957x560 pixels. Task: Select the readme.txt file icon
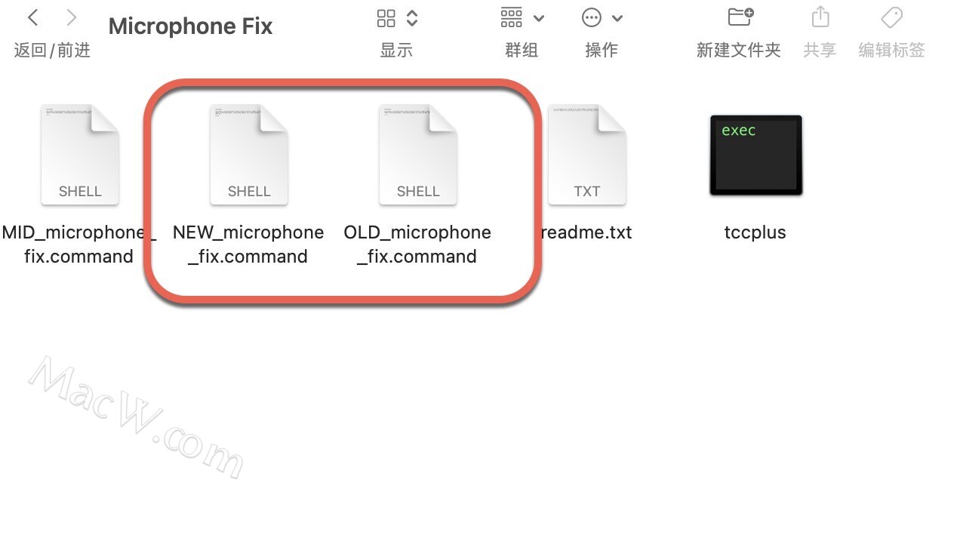[587, 155]
